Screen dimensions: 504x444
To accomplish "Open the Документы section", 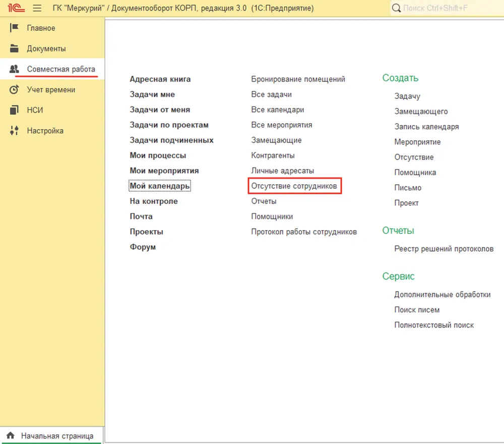I will pyautogui.click(x=46, y=49).
